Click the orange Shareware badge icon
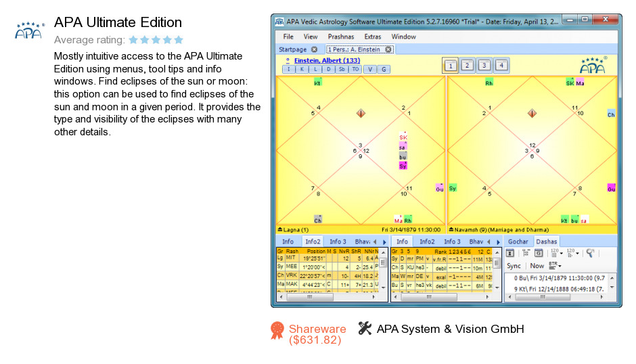Screen dimensions: 636x364 click(277, 330)
